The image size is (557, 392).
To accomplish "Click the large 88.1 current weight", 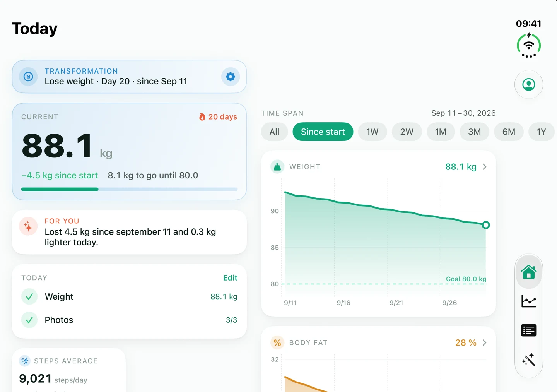I will pyautogui.click(x=57, y=146).
